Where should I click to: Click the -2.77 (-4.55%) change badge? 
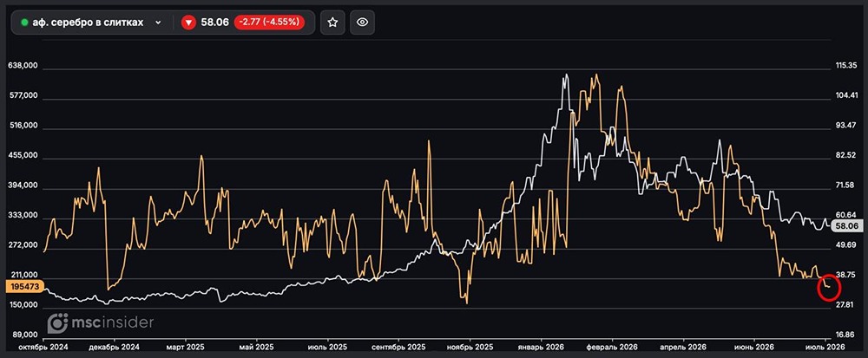tap(269, 23)
